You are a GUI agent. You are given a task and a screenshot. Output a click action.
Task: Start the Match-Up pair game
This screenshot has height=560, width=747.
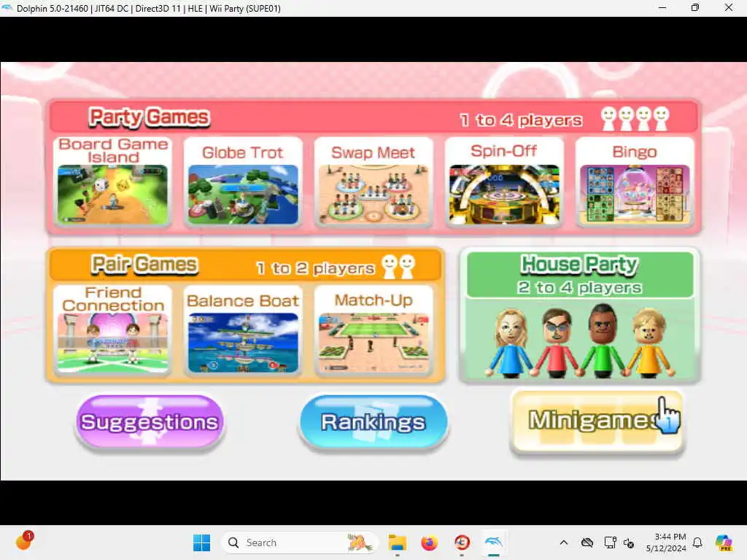coord(373,330)
